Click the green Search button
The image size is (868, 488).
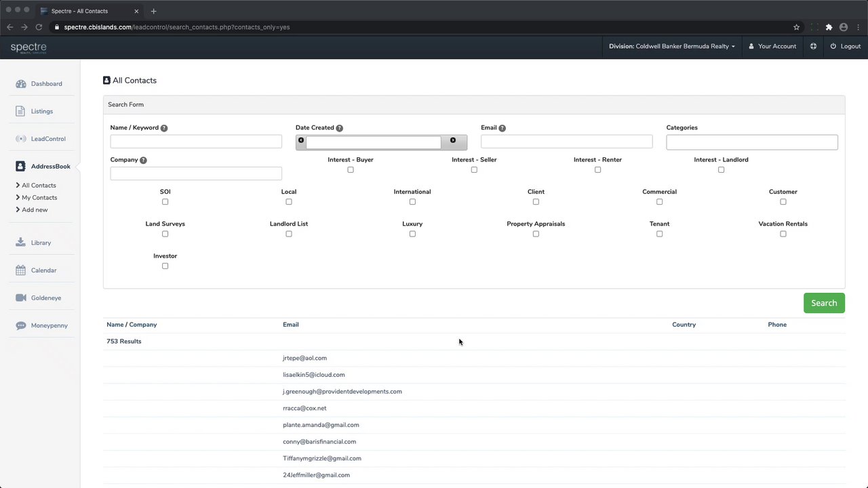pyautogui.click(x=824, y=303)
